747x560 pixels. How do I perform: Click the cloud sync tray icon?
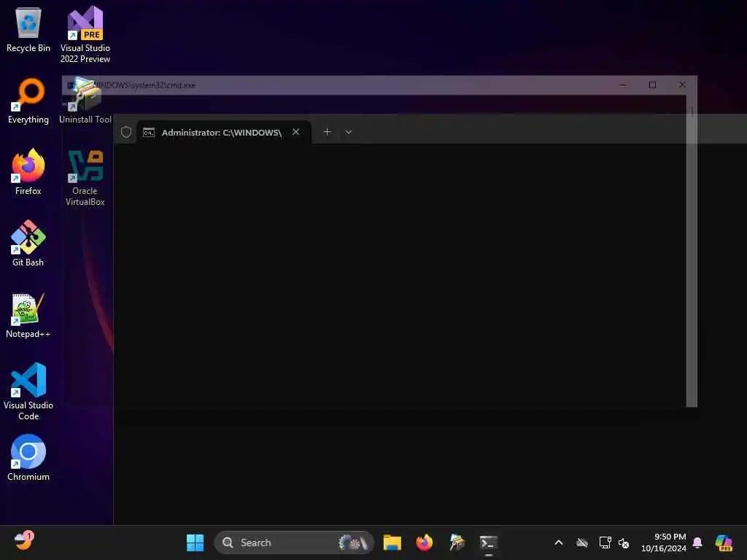pyautogui.click(x=581, y=542)
